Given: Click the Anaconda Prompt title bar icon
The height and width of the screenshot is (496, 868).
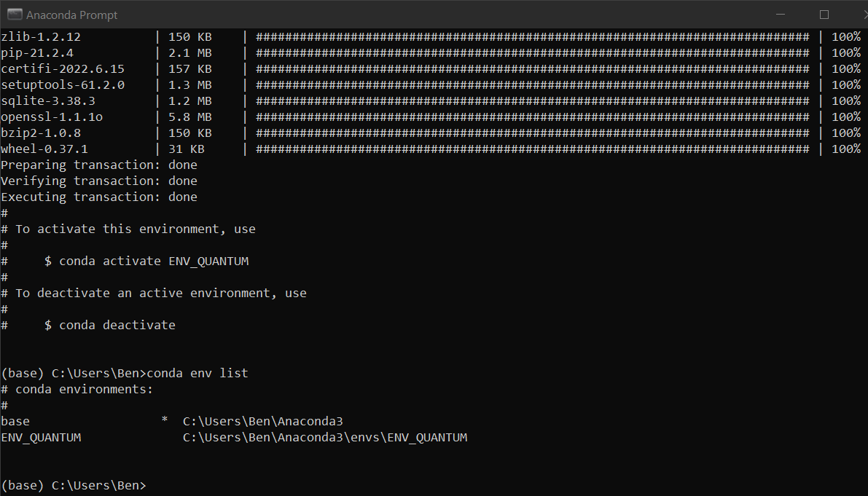Looking at the screenshot, I should [14, 15].
